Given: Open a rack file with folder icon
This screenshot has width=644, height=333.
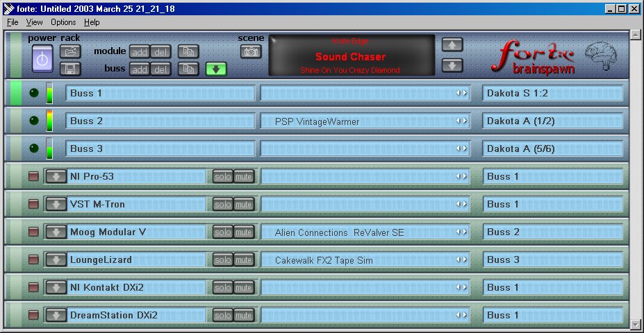Looking at the screenshot, I should pos(70,51).
